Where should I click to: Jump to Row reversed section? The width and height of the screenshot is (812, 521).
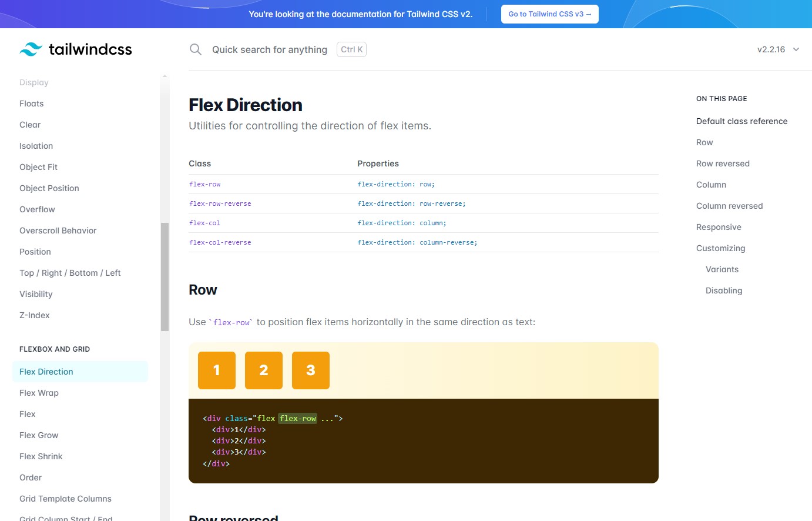[x=723, y=163]
